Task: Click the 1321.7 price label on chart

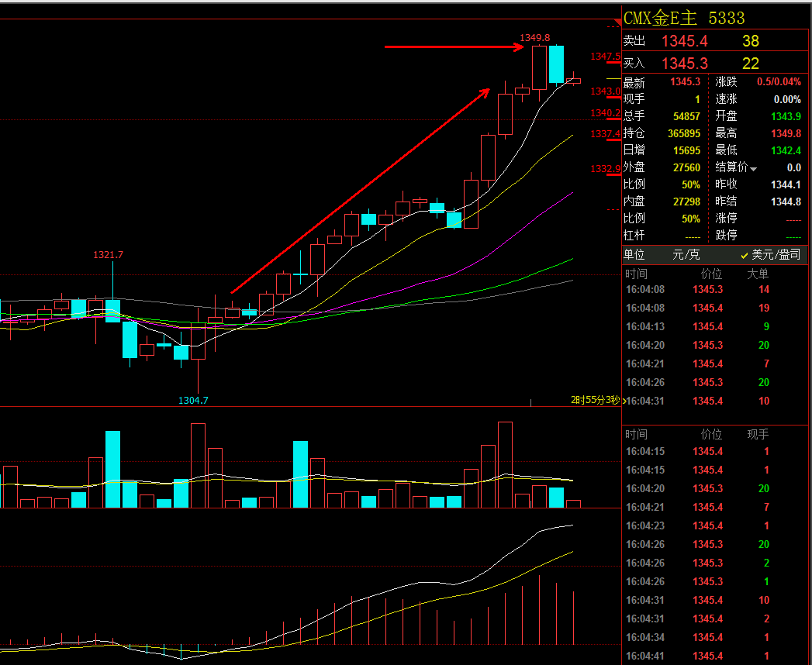Action: pyautogui.click(x=109, y=255)
